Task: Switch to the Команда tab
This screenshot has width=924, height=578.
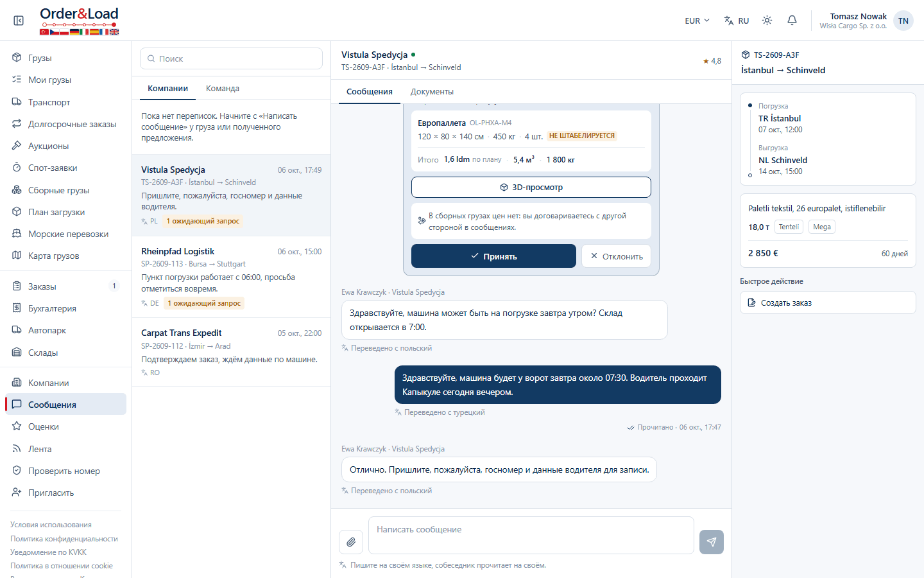Action: coord(223,89)
